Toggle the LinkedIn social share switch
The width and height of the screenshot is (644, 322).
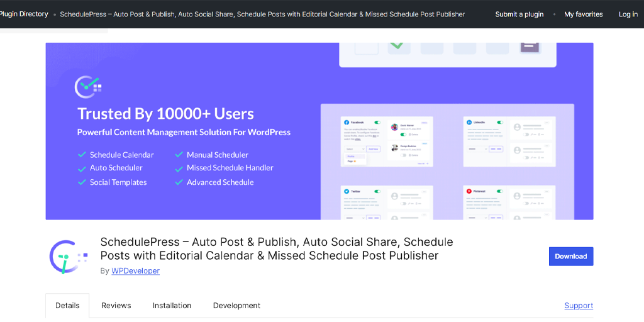[x=500, y=123]
